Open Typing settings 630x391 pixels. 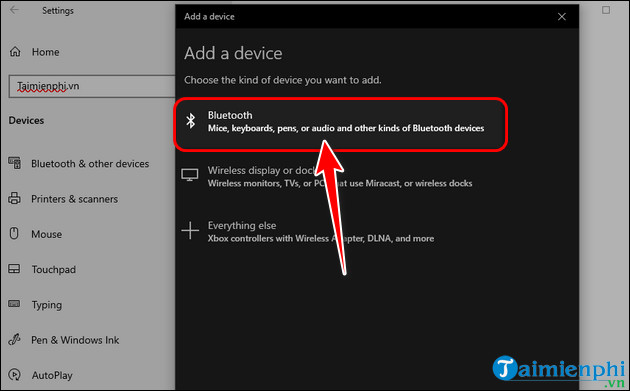(x=47, y=305)
